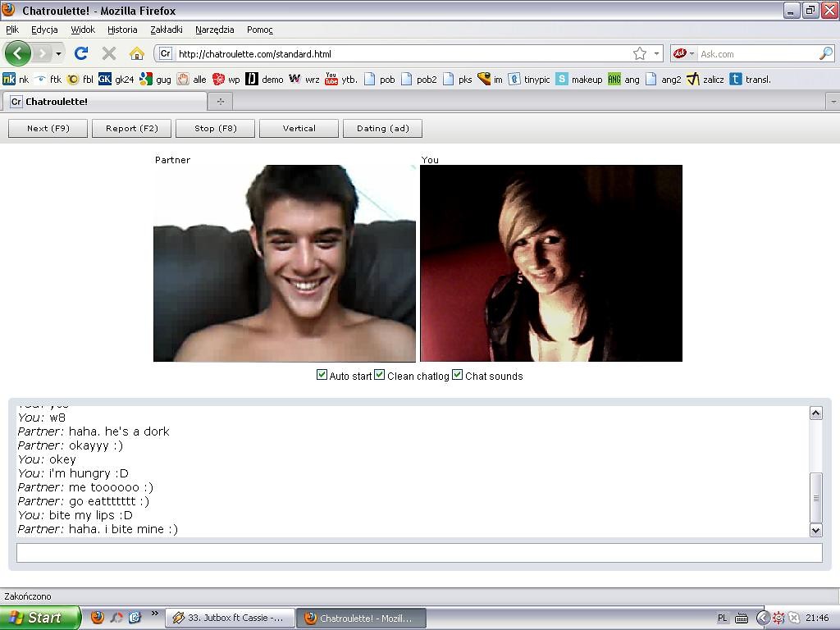Viewport: 840px width, 630px height.
Task: Open the Edycja menu
Action: (44, 30)
